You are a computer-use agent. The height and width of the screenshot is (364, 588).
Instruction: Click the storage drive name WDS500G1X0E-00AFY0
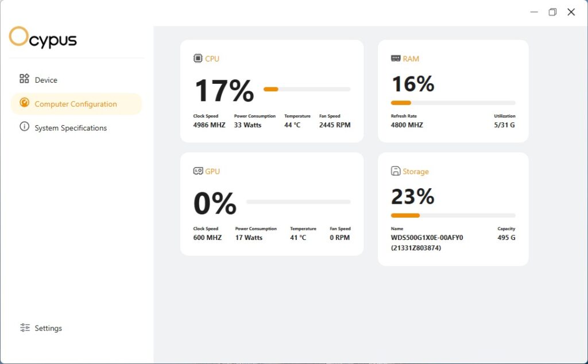(427, 238)
